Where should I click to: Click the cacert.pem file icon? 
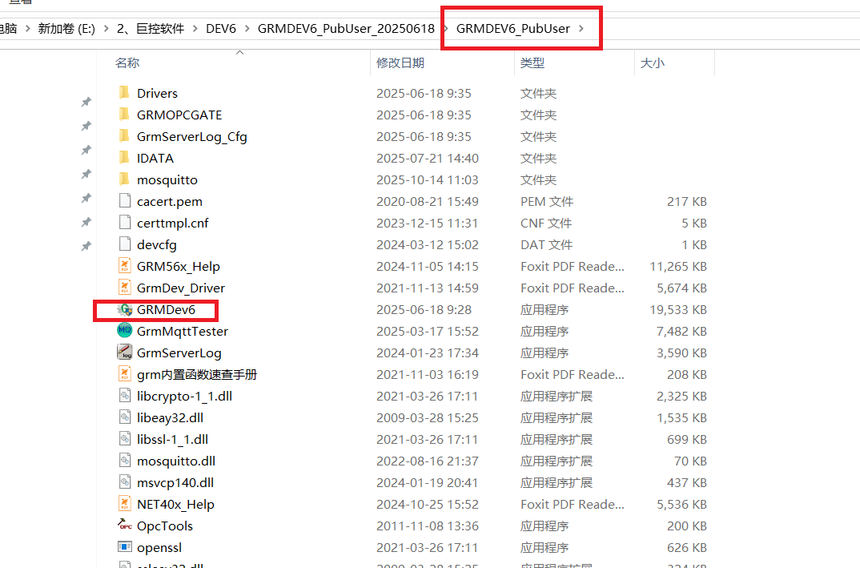[124, 202]
